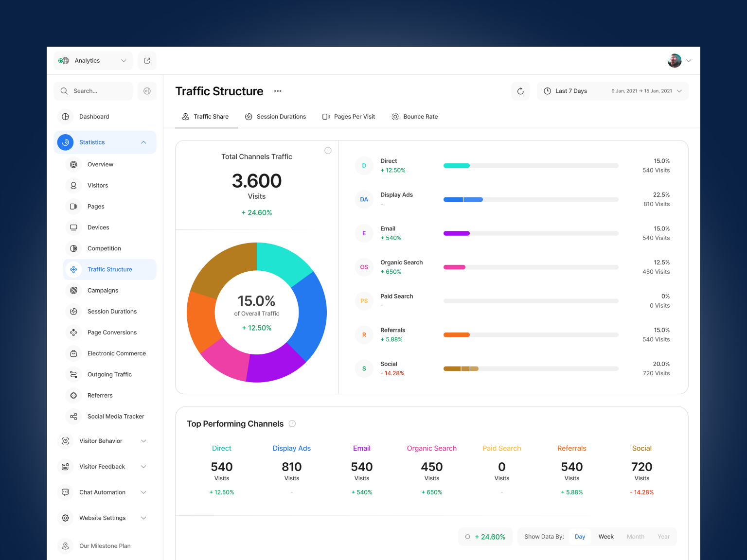Select the Paid Search top channel column
Image resolution: width=747 pixels, height=560 pixels.
tap(502, 470)
